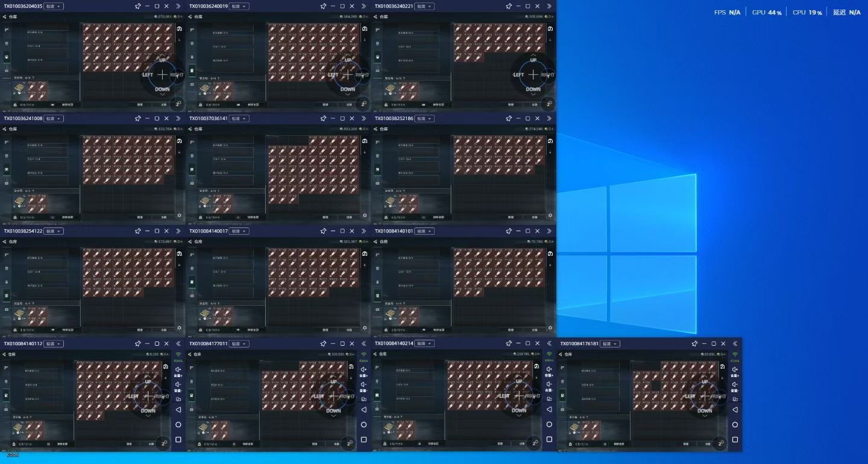The image size is (868, 464).
Task: Click volume up in TX010084176181 sidebar
Action: tap(735, 370)
